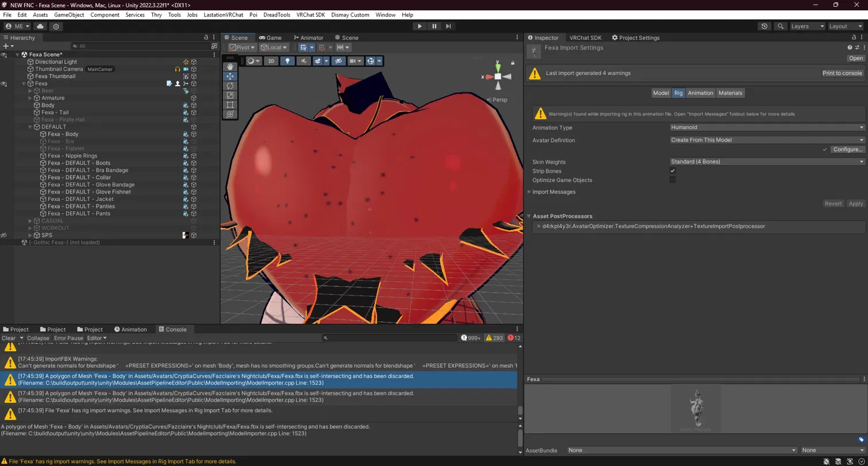Open the Unity Cloud services icon

(x=40, y=26)
